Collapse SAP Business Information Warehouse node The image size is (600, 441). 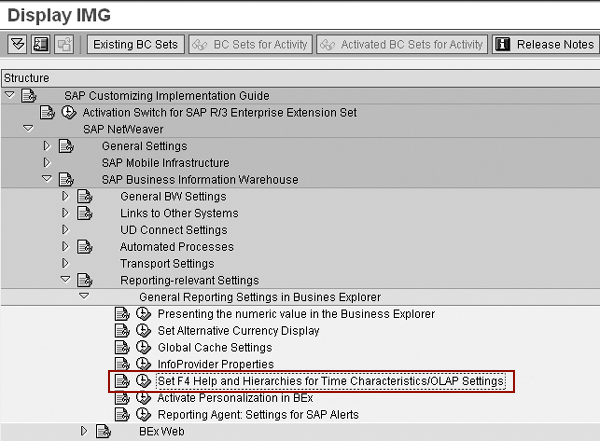47,178
